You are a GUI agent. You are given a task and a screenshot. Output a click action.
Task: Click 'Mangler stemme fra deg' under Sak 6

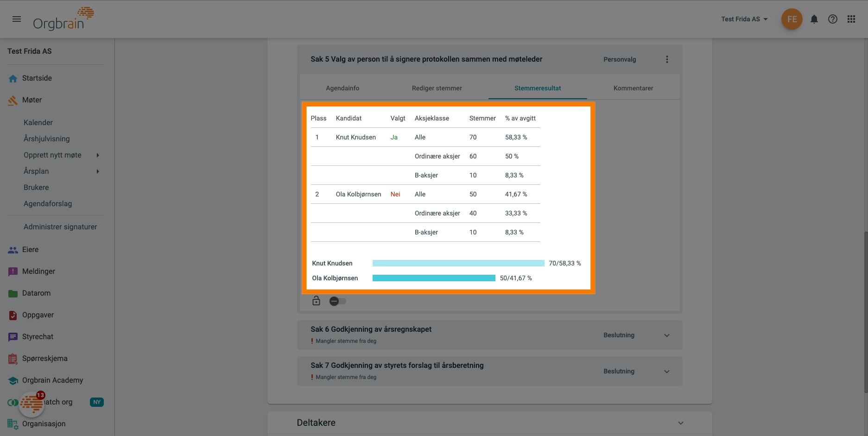[x=346, y=341]
